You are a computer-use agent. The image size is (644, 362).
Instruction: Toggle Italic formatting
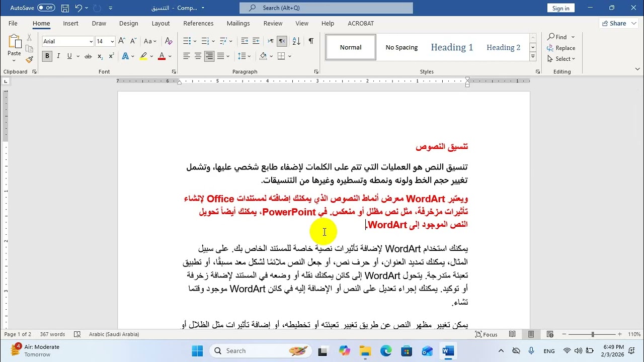click(58, 56)
